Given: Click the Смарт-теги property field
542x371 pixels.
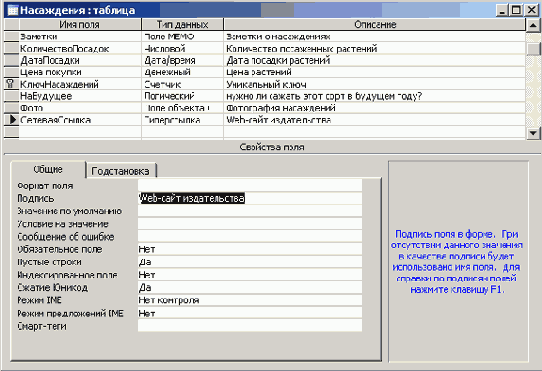Looking at the screenshot, I should [x=250, y=326].
